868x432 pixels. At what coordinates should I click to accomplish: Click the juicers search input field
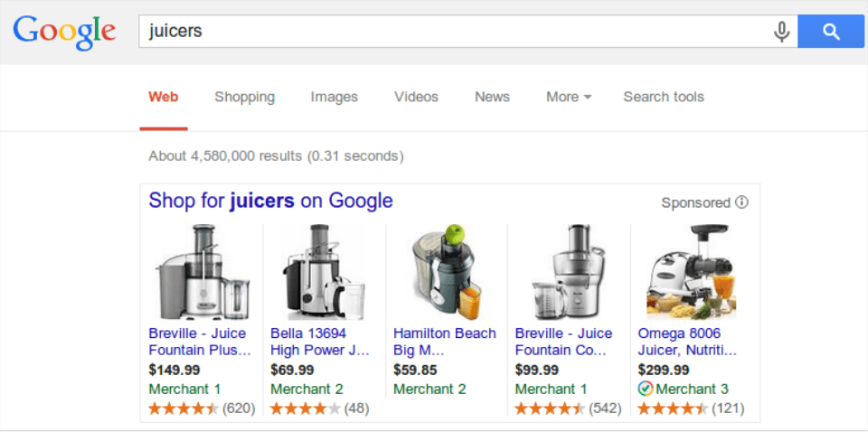452,32
